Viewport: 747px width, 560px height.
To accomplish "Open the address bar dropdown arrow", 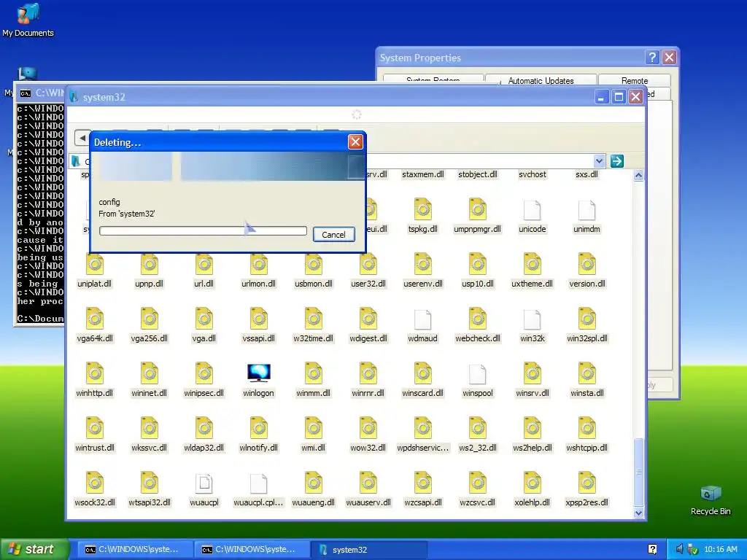I will click(600, 161).
